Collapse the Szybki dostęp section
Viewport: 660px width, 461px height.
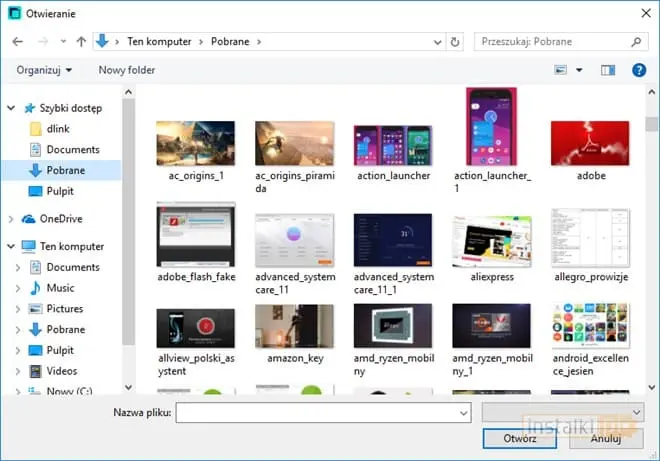pyautogui.click(x=10, y=108)
